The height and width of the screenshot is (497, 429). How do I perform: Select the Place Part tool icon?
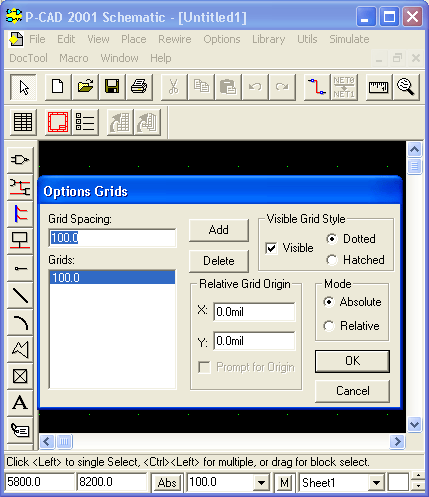[x=20, y=160]
